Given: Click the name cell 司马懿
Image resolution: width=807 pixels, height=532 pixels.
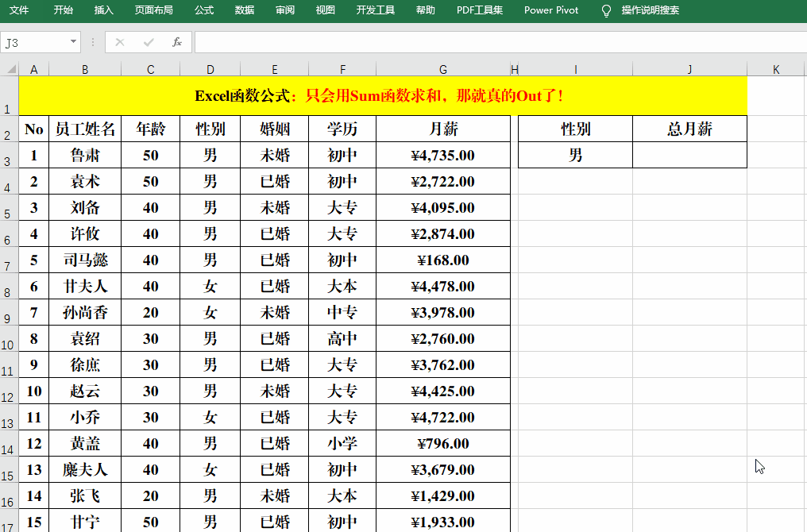Looking at the screenshot, I should point(85,260).
